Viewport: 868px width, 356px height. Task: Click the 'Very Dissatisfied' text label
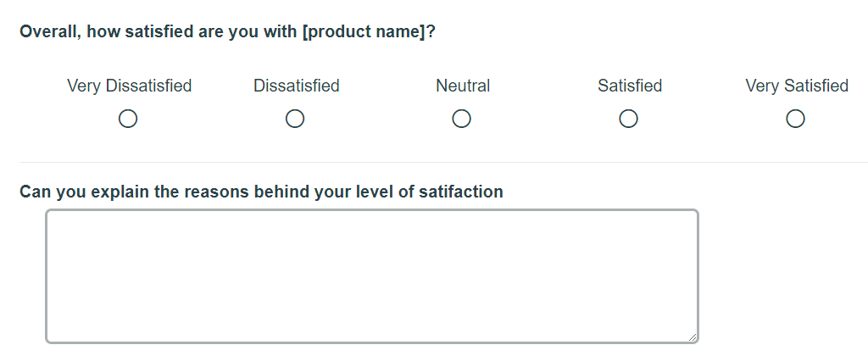click(x=129, y=86)
